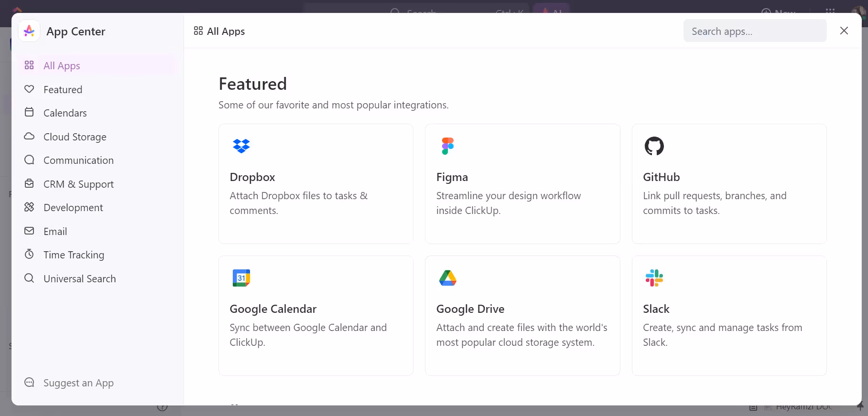Screen dimensions: 868x416
Task: Focus the Search apps input field
Action: pos(754,31)
